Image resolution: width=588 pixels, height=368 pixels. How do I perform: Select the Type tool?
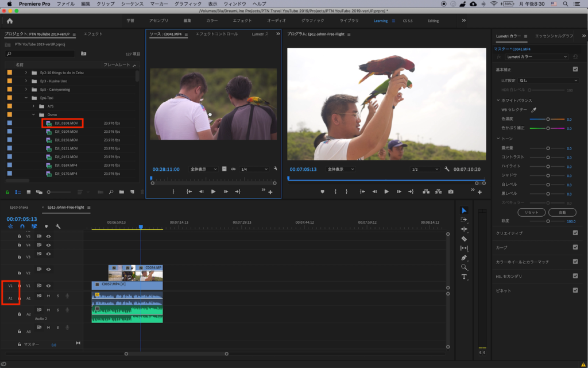pos(464,277)
